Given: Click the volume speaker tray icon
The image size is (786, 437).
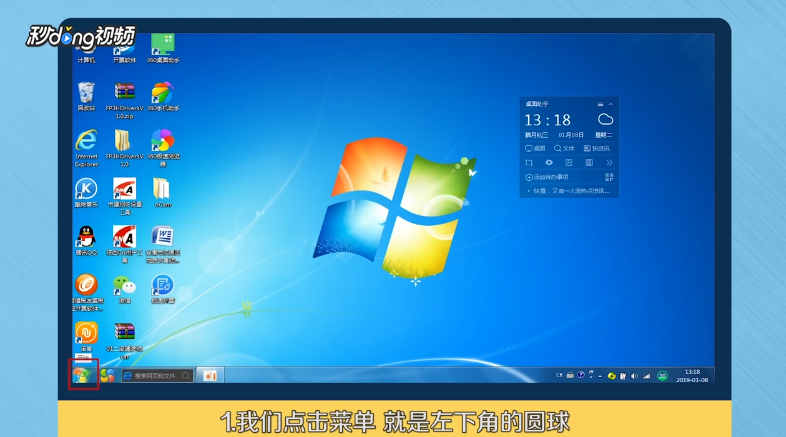Looking at the screenshot, I should pyautogui.click(x=634, y=376).
